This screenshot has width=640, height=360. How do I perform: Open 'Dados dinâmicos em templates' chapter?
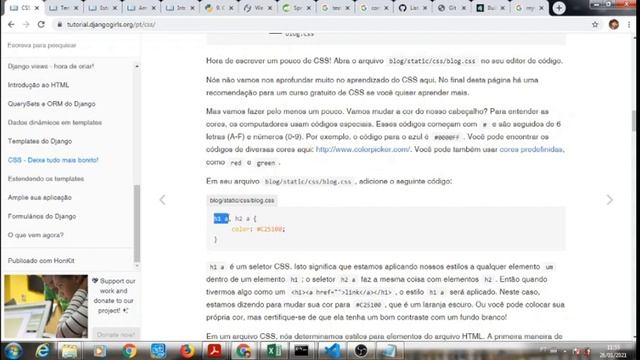coord(55,122)
